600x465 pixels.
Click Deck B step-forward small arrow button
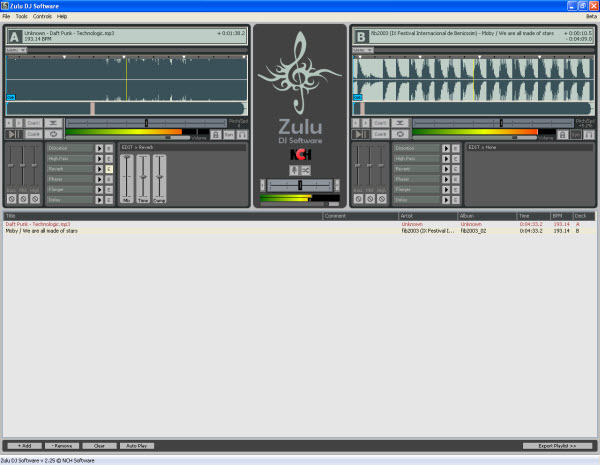click(366, 123)
